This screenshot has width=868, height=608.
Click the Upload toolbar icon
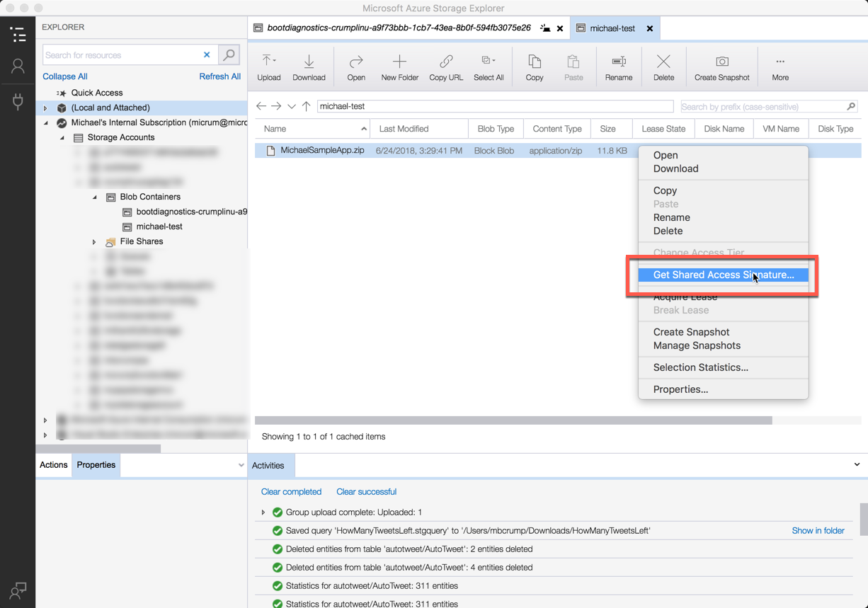pos(268,62)
